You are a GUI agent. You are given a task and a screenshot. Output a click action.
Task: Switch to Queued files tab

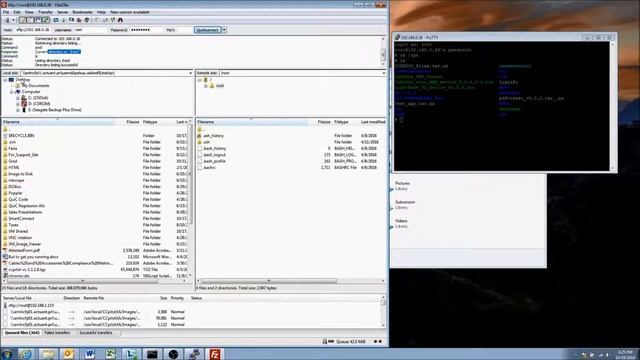coord(22,333)
